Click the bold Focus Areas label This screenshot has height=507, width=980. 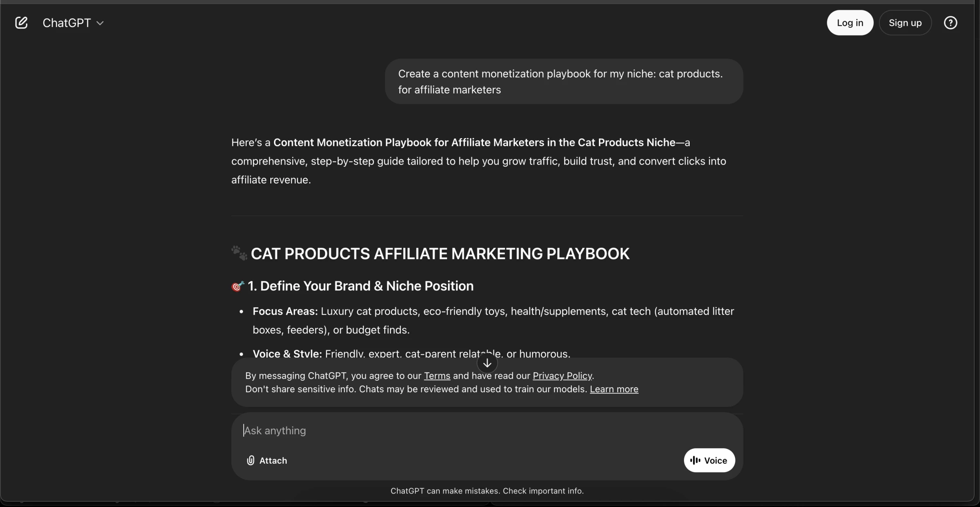tap(285, 311)
